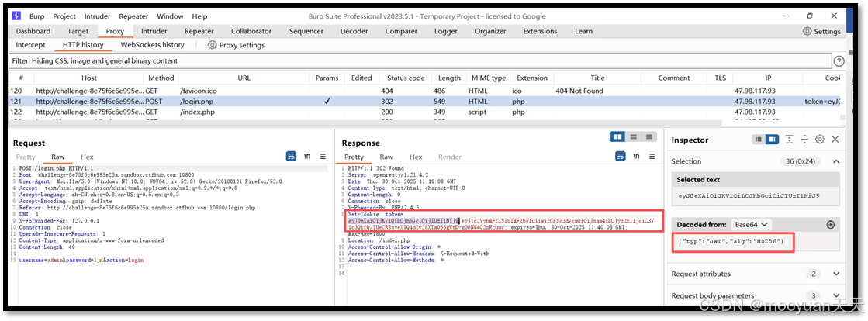
Task: Open the Help menu
Action: pyautogui.click(x=199, y=16)
